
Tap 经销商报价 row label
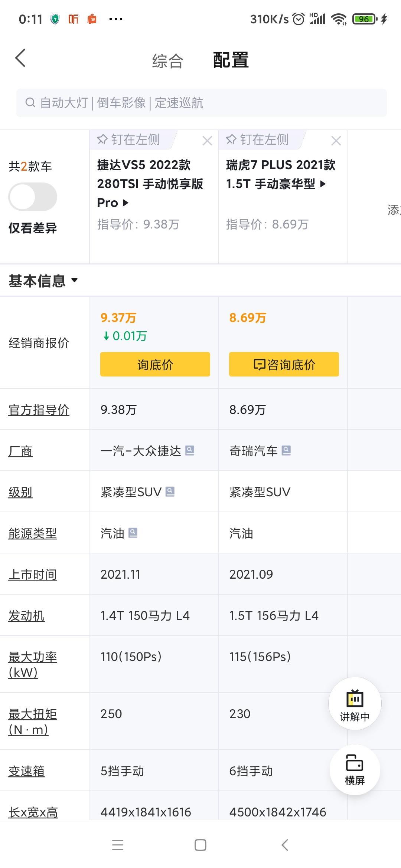pyautogui.click(x=39, y=343)
